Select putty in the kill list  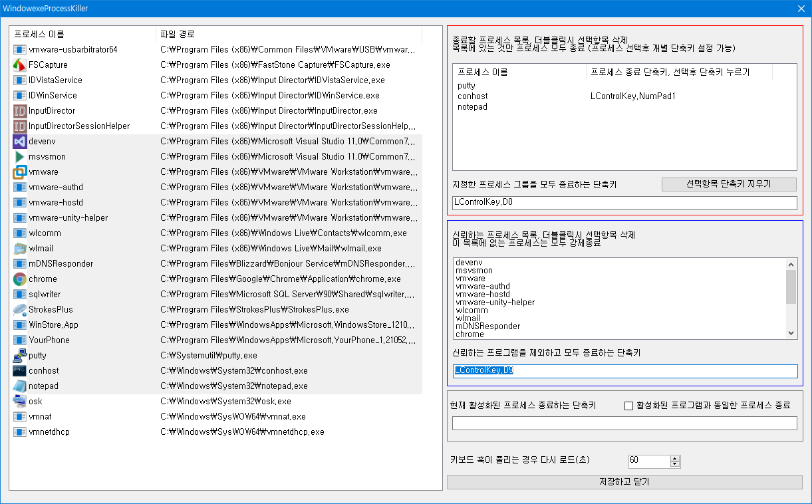tap(466, 86)
